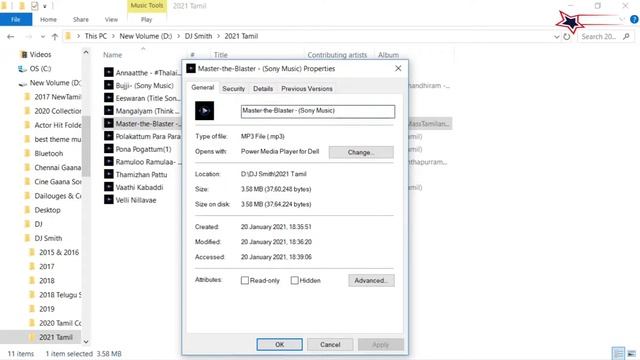The image size is (640, 360).
Task: Select the Thamizhan Pattu file icon
Action: pos(109,174)
